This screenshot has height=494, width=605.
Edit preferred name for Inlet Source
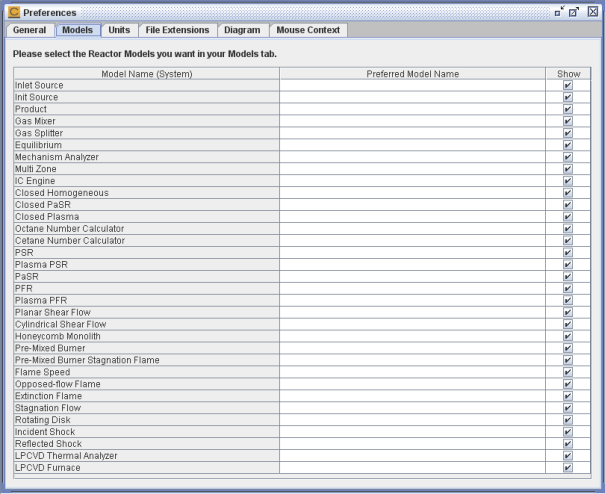click(412, 85)
